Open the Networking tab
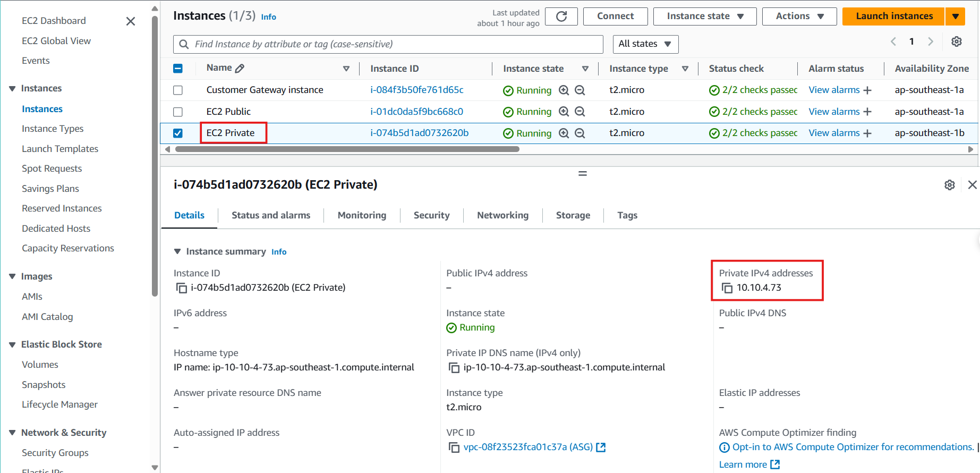Screen dimensions: 980x473 (x=502, y=215)
